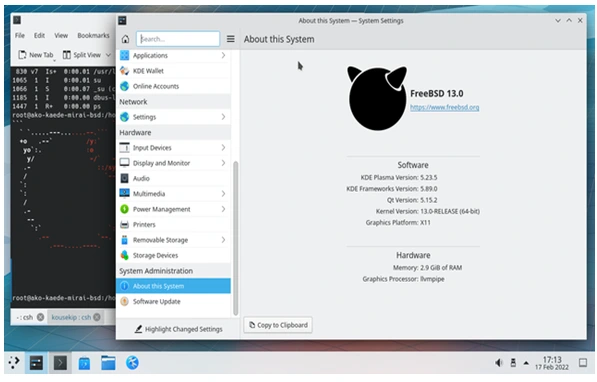The height and width of the screenshot is (382, 597).
Task: Launch the web browser from taskbar
Action: (x=132, y=363)
